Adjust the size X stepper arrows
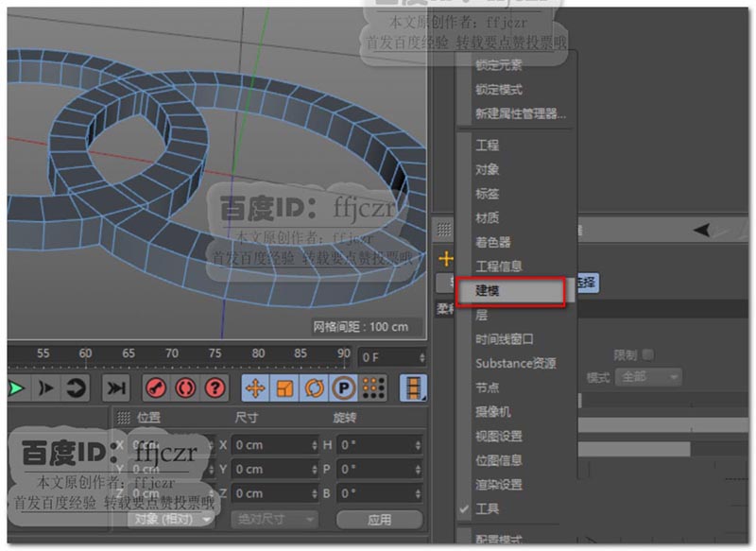 coord(315,445)
